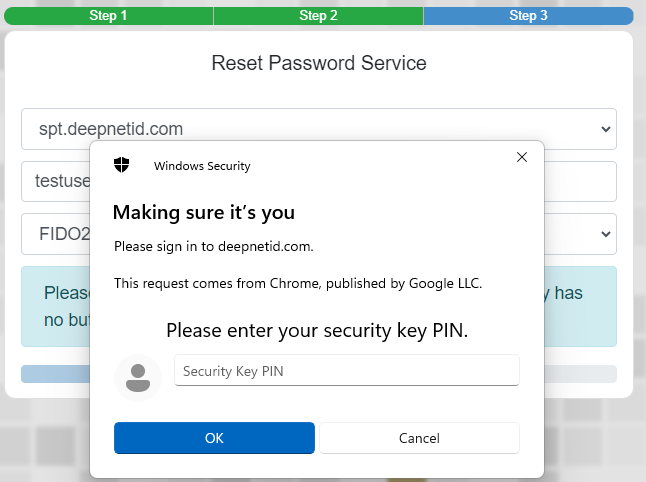Click the "Please sign in to deepnetid.com" text
Viewport: 646px width, 482px height.
214,246
